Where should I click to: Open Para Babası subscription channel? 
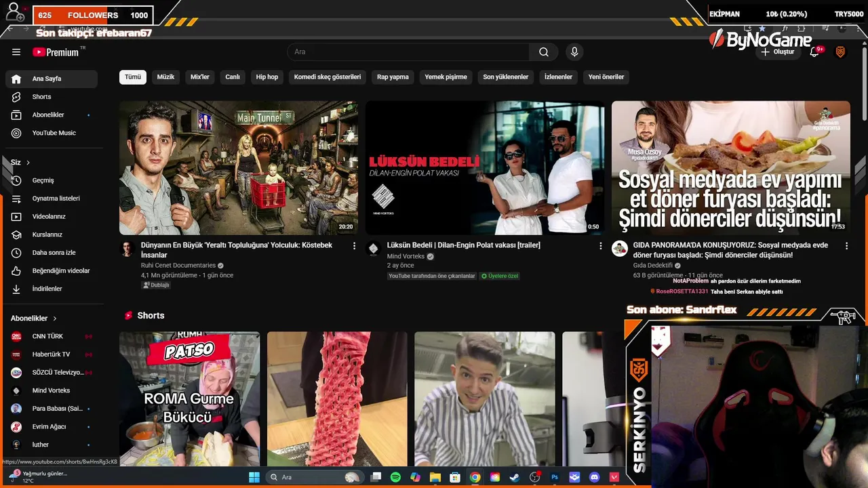click(52, 409)
